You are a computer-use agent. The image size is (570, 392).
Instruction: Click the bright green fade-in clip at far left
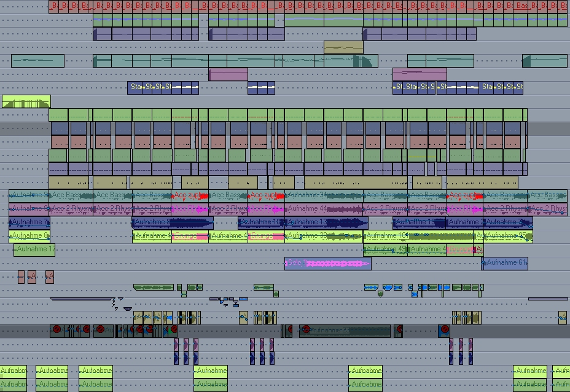26,102
